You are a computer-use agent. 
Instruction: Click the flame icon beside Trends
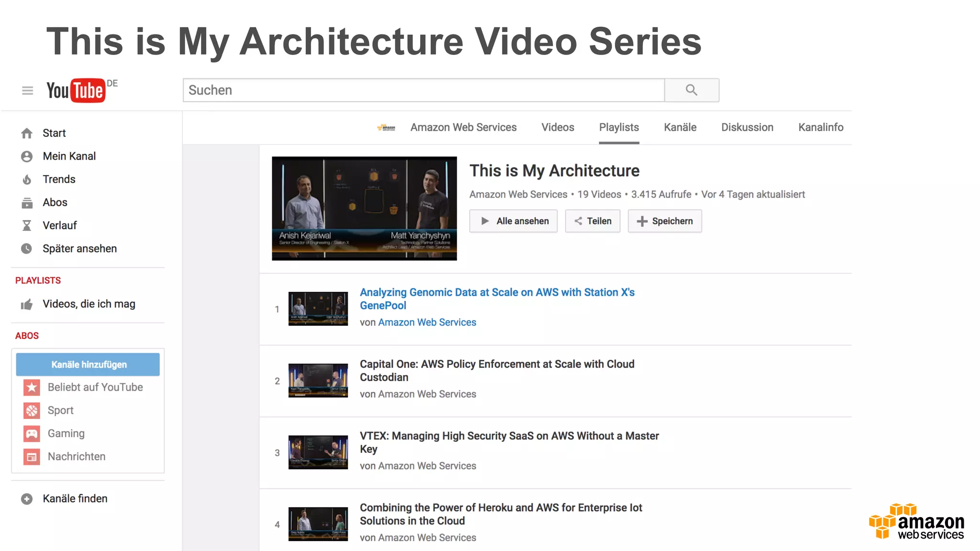click(x=27, y=179)
